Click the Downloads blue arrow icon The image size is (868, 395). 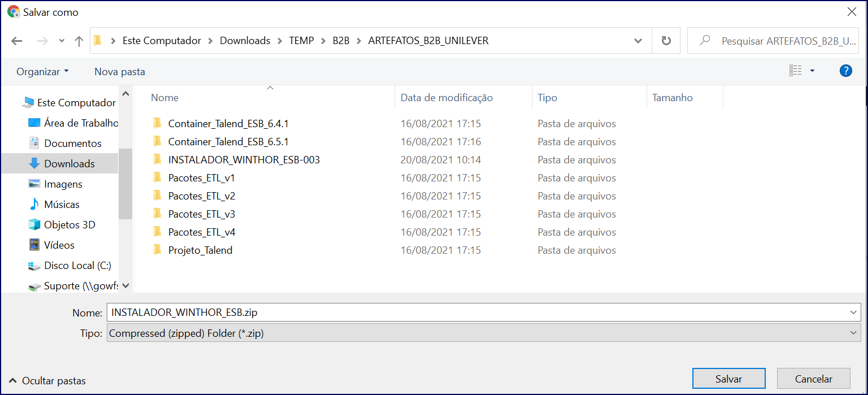(34, 164)
